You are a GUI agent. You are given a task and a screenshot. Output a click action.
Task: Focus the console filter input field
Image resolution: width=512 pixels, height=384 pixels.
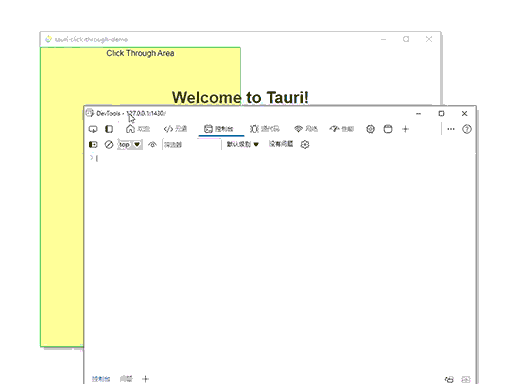click(x=191, y=144)
